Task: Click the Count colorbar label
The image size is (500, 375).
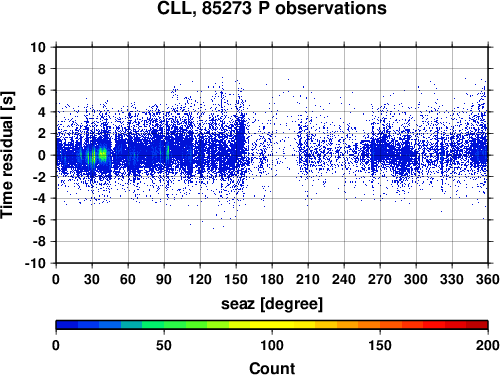Action: coord(272,368)
